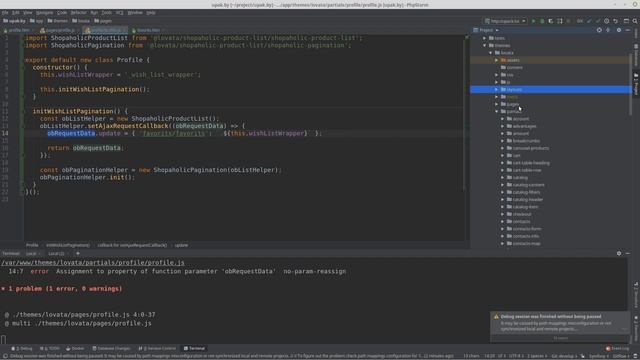Click the locate current file target icon in Project panel

(599, 30)
